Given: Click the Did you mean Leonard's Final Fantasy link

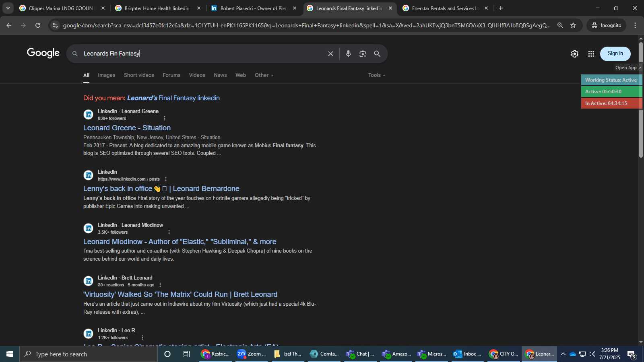Looking at the screenshot, I should pyautogui.click(x=173, y=98).
